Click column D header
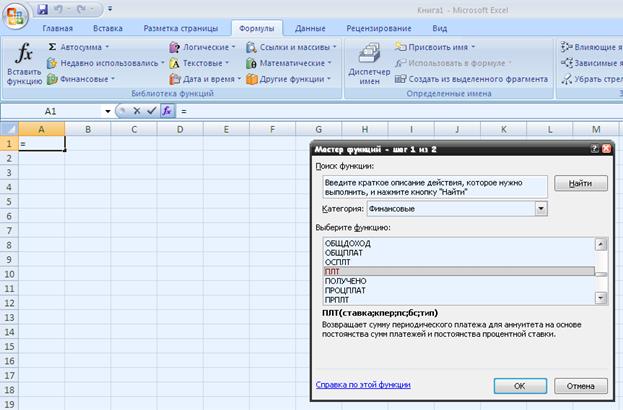Viewport: 623px width, 410px height. click(x=180, y=129)
